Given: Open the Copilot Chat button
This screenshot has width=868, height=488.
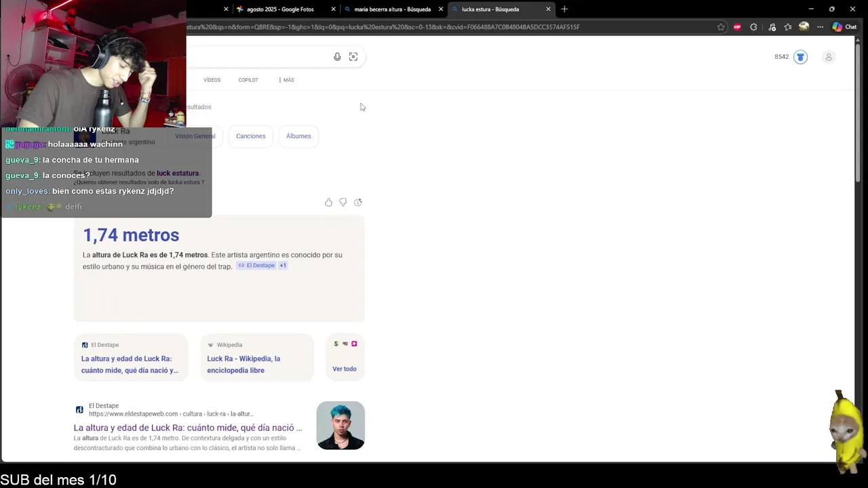Looking at the screenshot, I should (844, 27).
